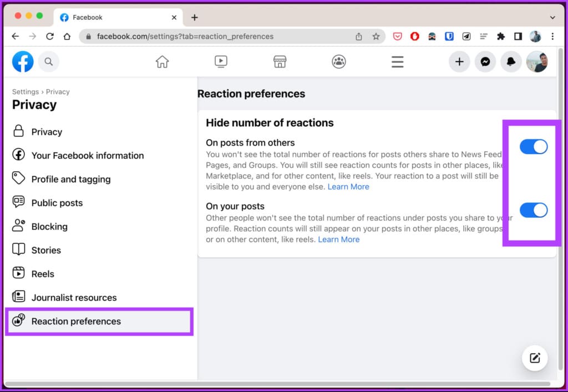Reload the page with the refresh icon

(50, 36)
